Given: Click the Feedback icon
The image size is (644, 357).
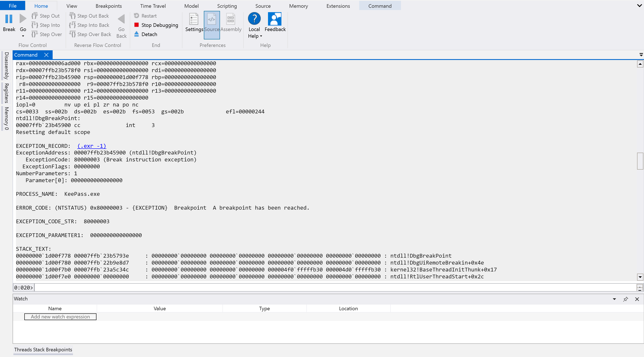Looking at the screenshot, I should pyautogui.click(x=275, y=19).
